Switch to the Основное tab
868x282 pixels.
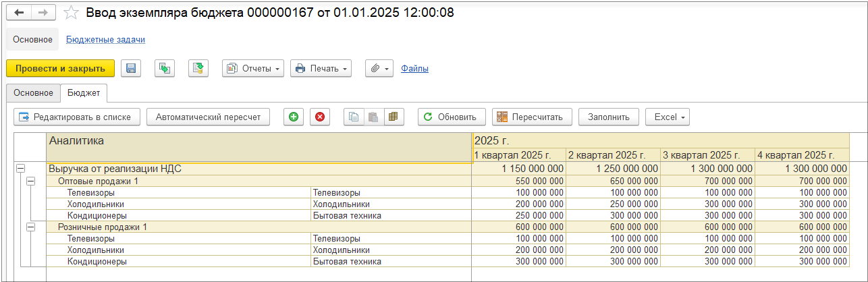click(32, 92)
